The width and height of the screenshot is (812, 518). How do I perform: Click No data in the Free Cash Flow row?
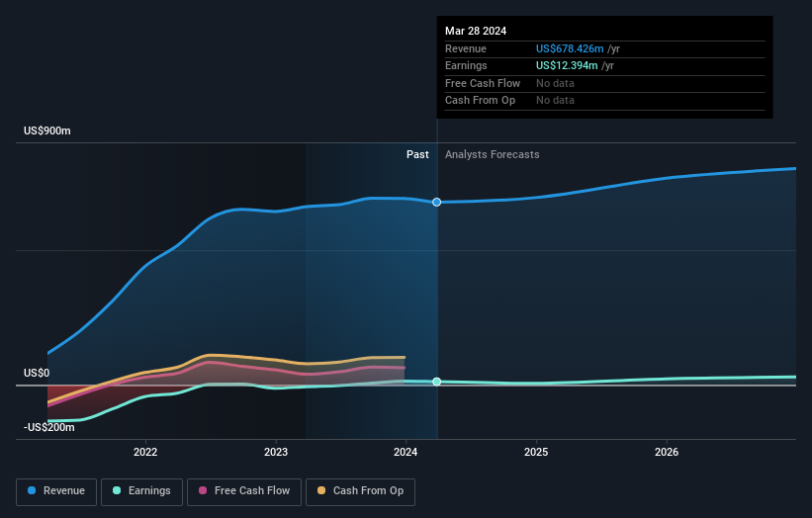tap(555, 83)
